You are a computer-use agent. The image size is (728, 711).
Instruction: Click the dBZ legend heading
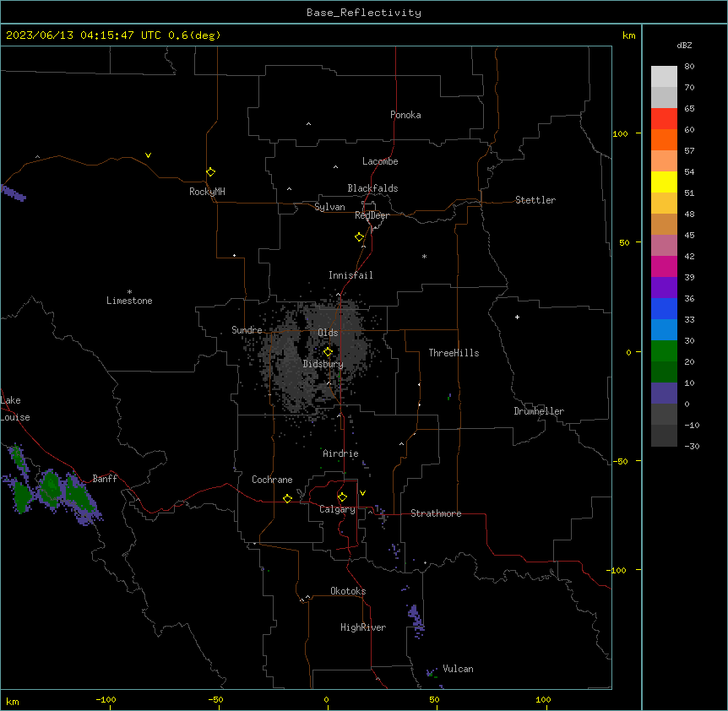pos(684,45)
